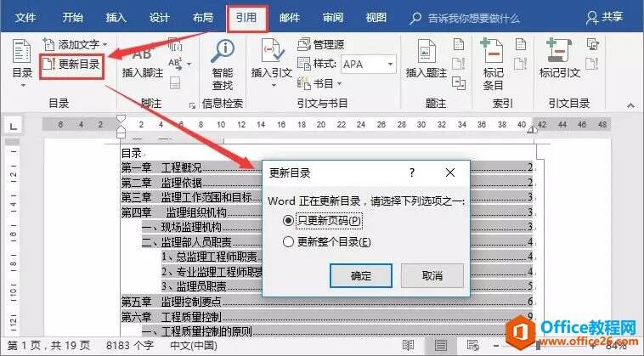Switch to the 引用 tab

246,18
